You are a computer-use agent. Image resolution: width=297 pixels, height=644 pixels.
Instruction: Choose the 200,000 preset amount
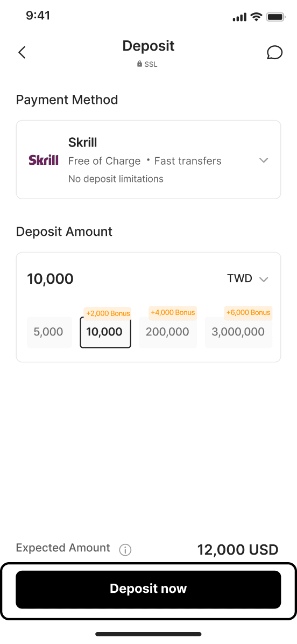(168, 332)
